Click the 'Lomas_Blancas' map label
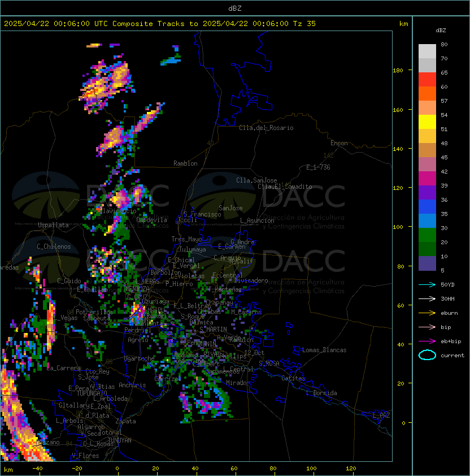This screenshot has height=476, width=470. pyautogui.click(x=324, y=350)
